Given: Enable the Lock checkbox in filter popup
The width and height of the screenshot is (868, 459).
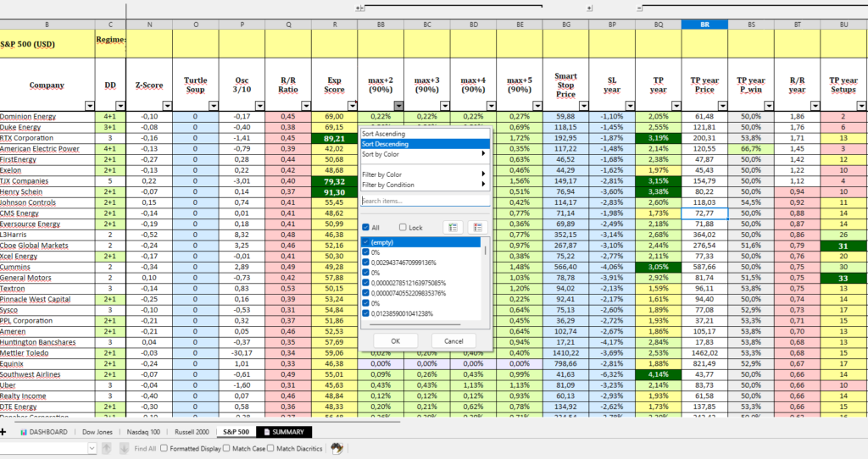Looking at the screenshot, I should point(403,228).
